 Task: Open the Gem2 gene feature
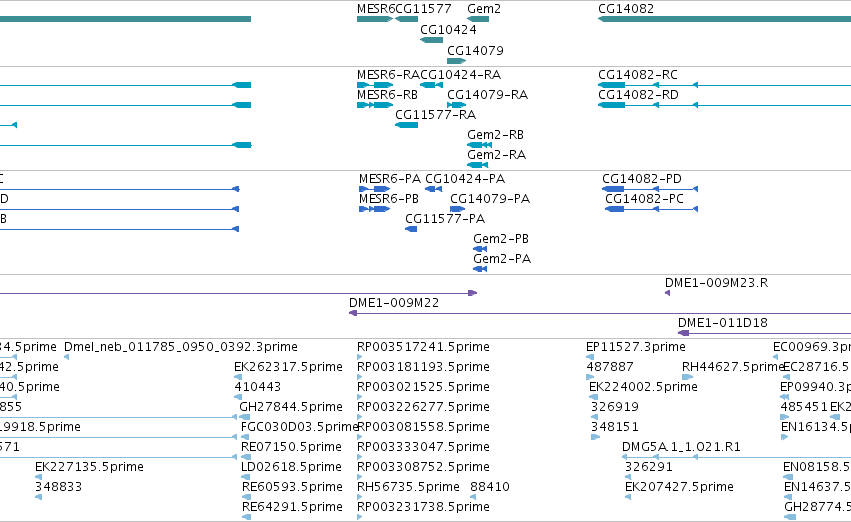pos(478,19)
